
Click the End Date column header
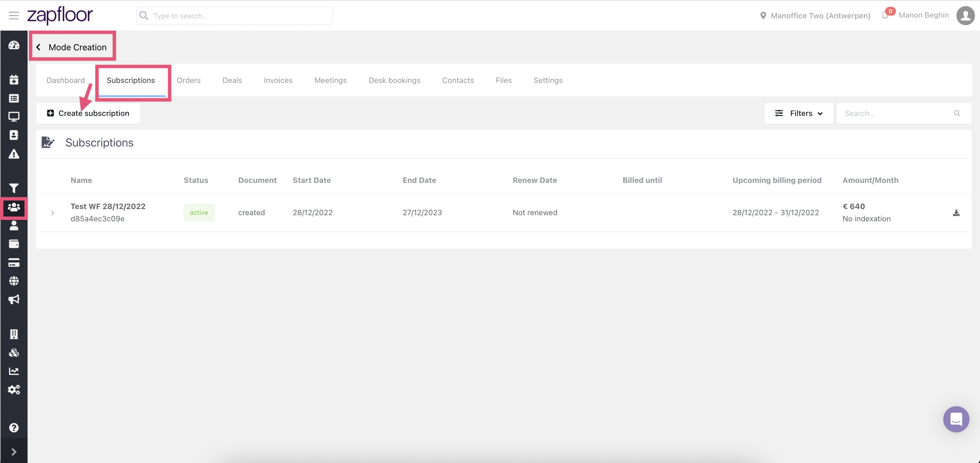tap(420, 180)
